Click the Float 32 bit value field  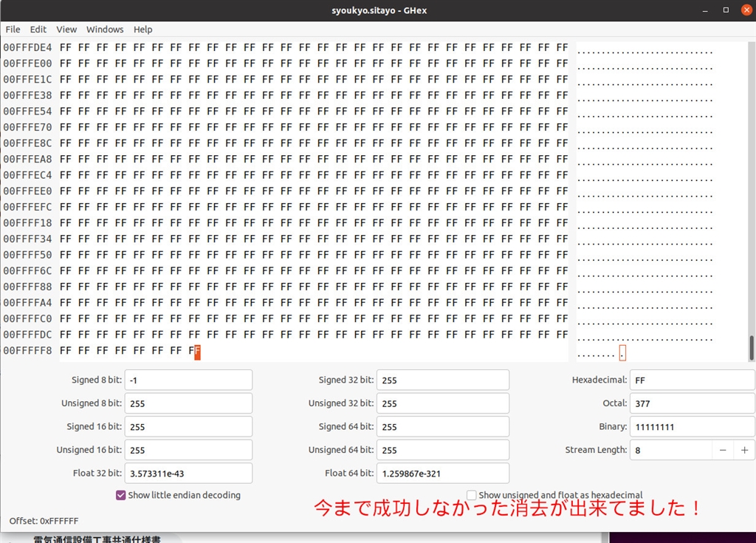click(x=188, y=473)
